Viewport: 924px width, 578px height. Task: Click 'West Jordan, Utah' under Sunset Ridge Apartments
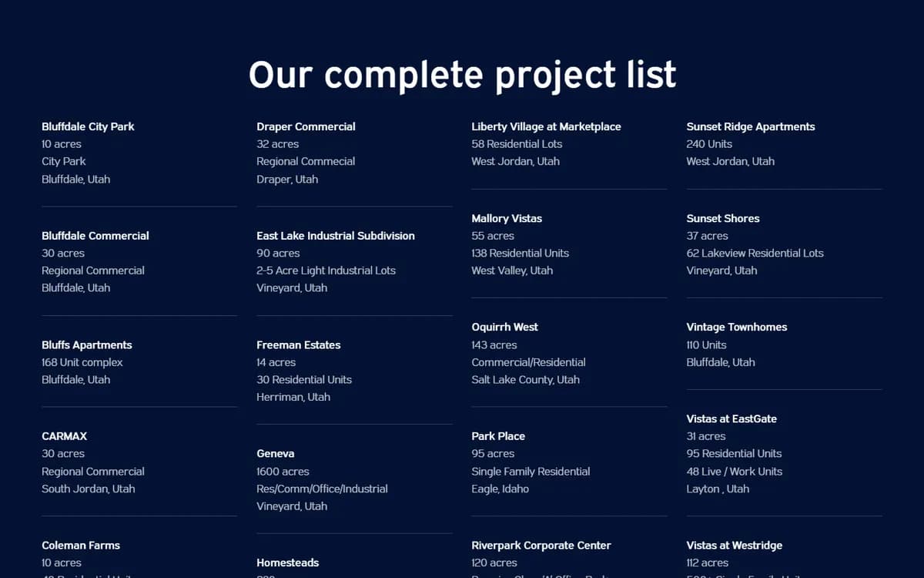tap(731, 161)
